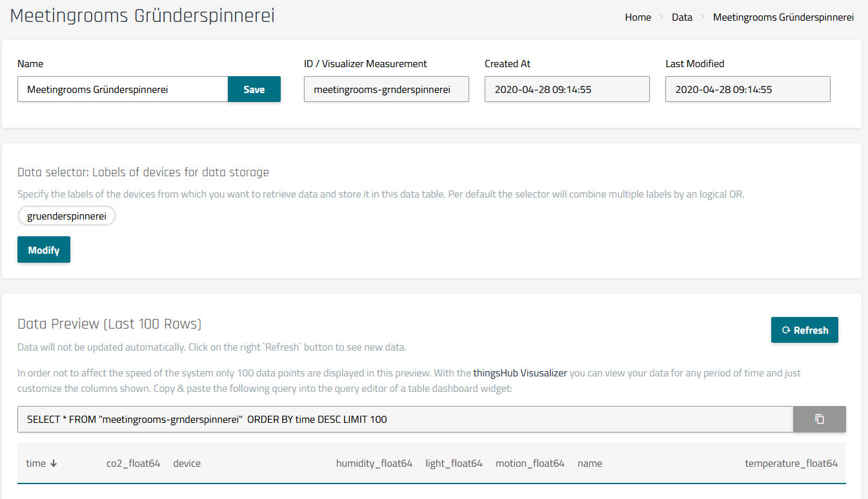Click Modify under the data selector

tap(44, 250)
